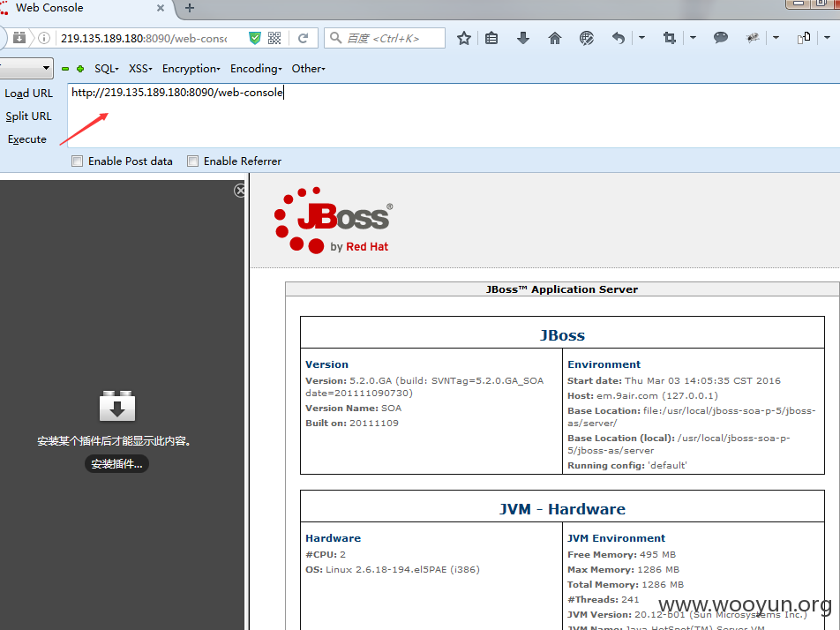Click the share pages toolbar icon

(804, 38)
